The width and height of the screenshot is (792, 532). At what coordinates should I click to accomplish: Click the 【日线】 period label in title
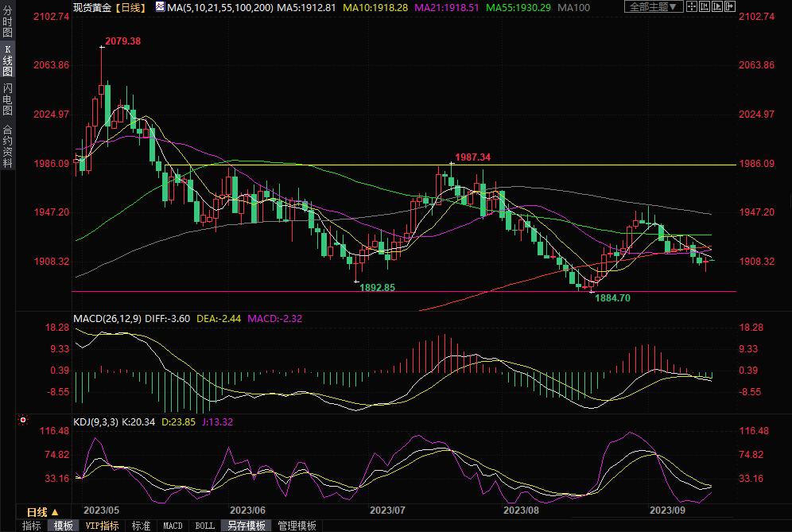pyautogui.click(x=129, y=7)
